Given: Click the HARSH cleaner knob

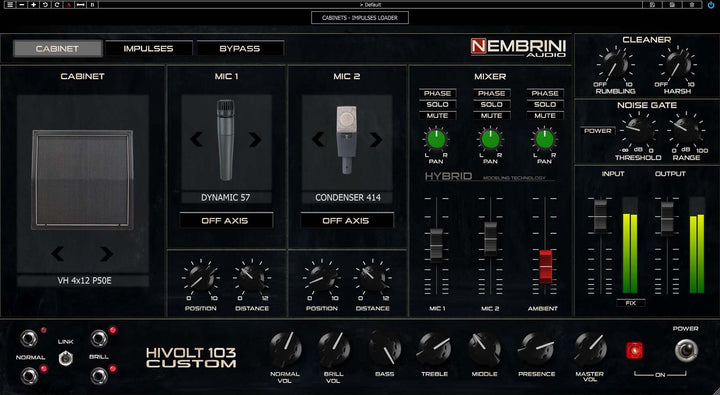Looking at the screenshot, I should coord(677,65).
